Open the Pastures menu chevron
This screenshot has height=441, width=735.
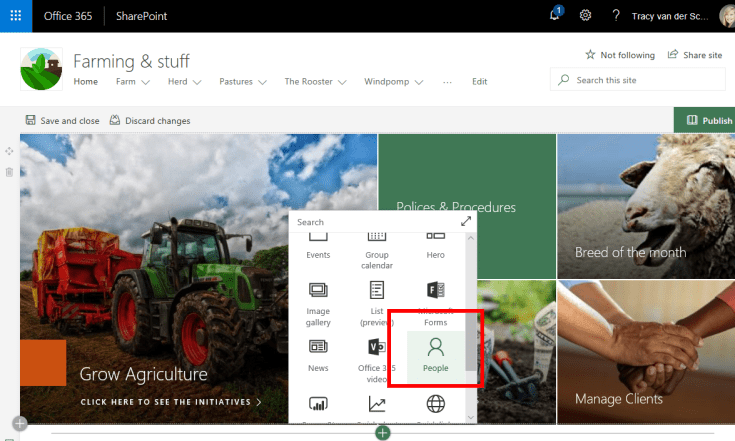(263, 82)
